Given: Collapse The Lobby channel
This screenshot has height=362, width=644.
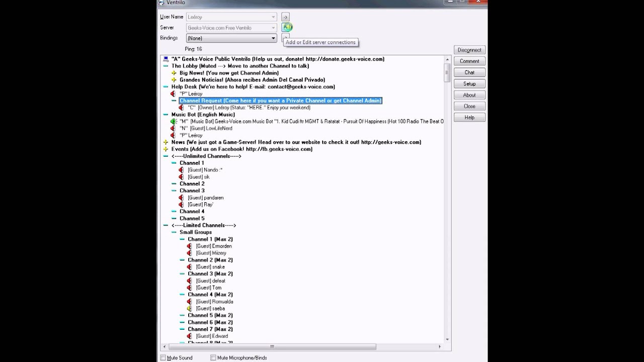Looking at the screenshot, I should [166, 66].
